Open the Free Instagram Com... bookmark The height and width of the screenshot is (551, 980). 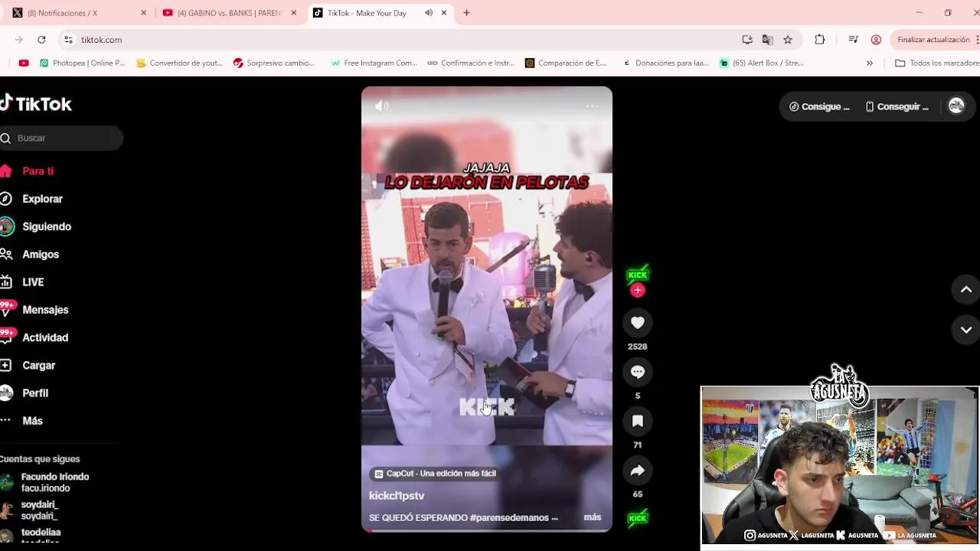click(374, 64)
